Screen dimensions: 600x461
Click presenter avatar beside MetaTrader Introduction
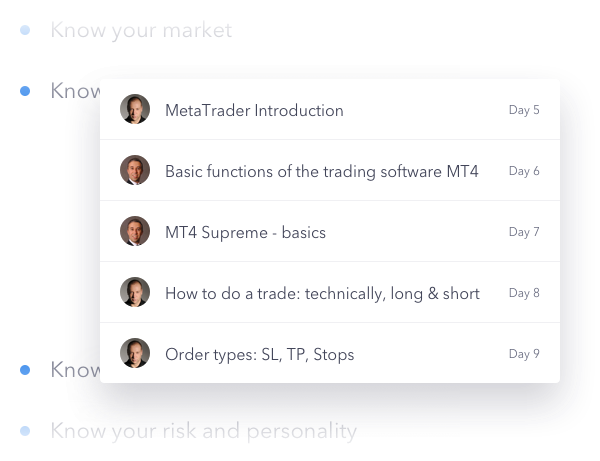click(135, 109)
